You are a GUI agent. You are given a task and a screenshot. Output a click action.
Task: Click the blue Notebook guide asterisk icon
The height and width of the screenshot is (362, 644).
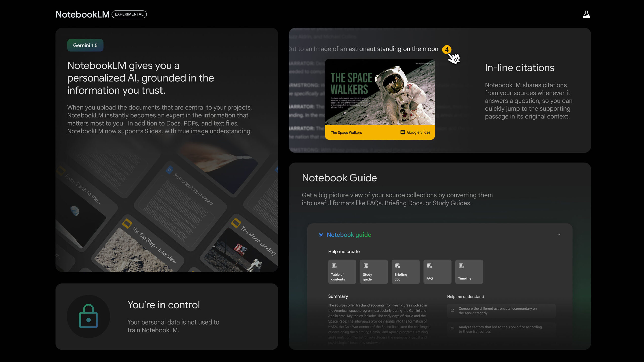[x=321, y=235]
